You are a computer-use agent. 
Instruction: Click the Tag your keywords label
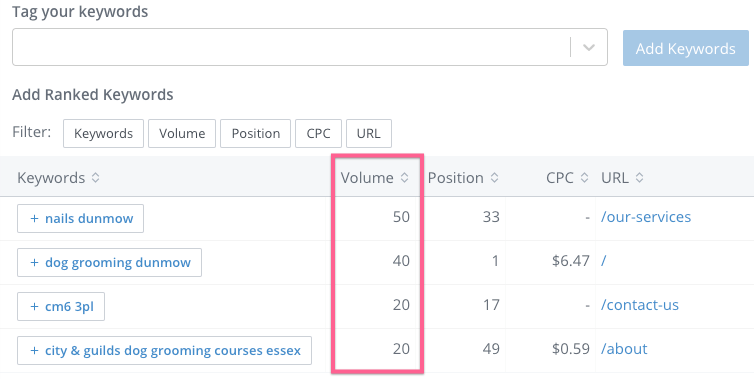80,12
